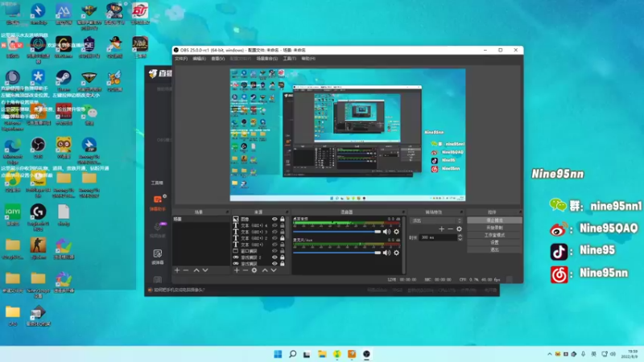
Task: Add a scene transition with plus icon
Action: (x=441, y=229)
